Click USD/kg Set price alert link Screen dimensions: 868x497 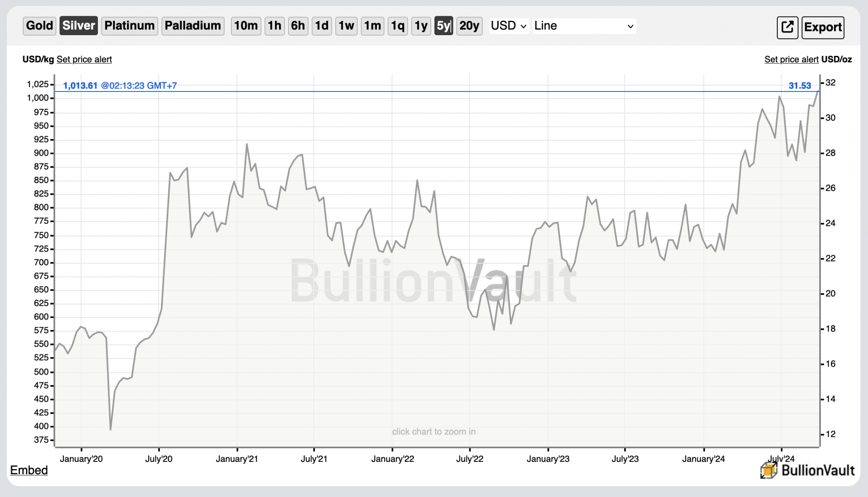[x=84, y=59]
